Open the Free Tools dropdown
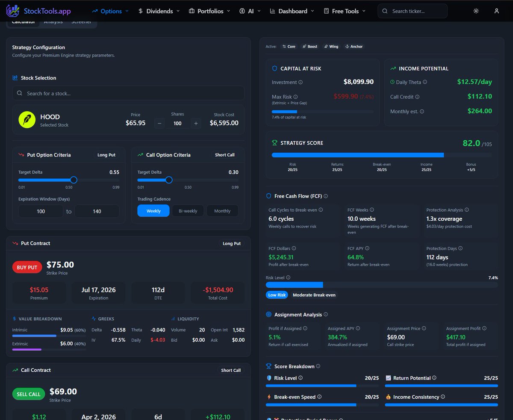 (345, 11)
